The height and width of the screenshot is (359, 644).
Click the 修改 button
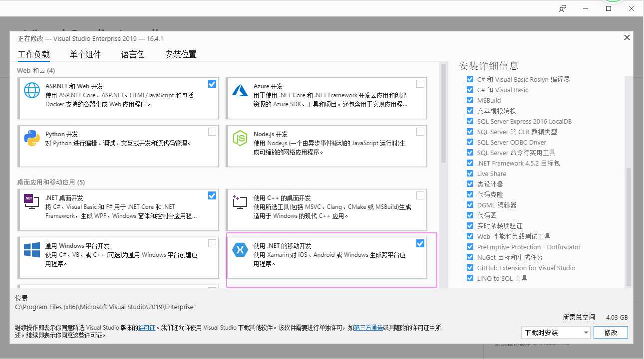[611, 333]
